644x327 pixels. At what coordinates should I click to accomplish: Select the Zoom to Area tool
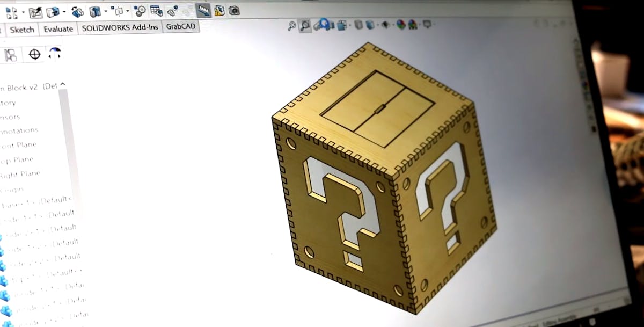tap(305, 25)
